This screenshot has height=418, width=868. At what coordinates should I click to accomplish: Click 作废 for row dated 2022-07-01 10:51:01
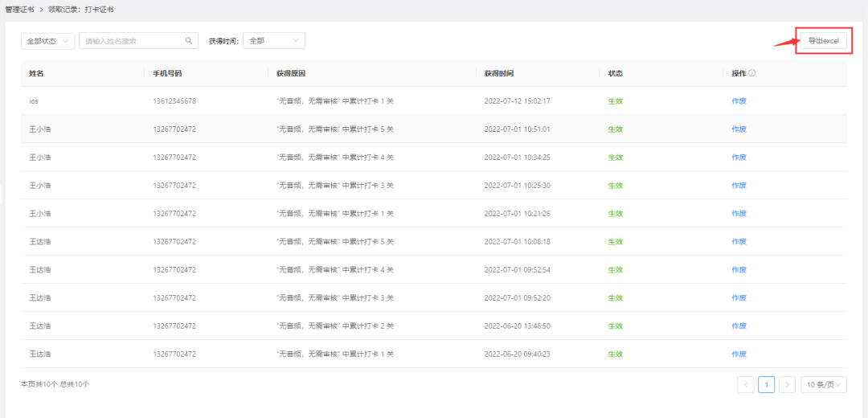pyautogui.click(x=739, y=129)
